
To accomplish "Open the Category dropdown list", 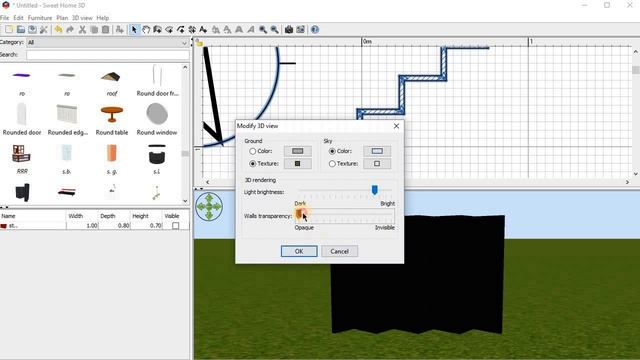I will click(108, 42).
